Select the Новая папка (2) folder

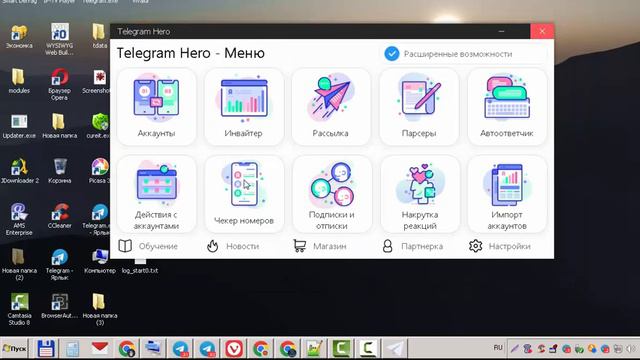(x=19, y=264)
